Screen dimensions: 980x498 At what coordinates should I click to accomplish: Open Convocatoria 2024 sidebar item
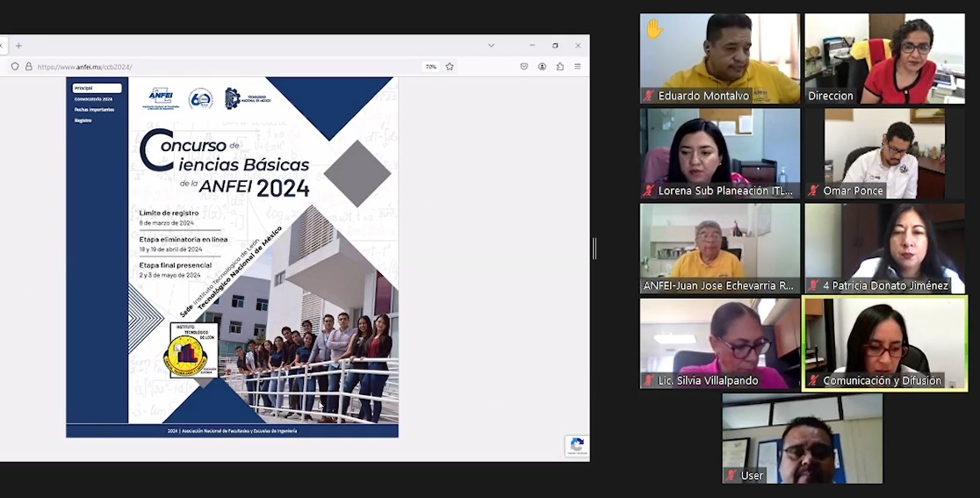[x=94, y=98]
